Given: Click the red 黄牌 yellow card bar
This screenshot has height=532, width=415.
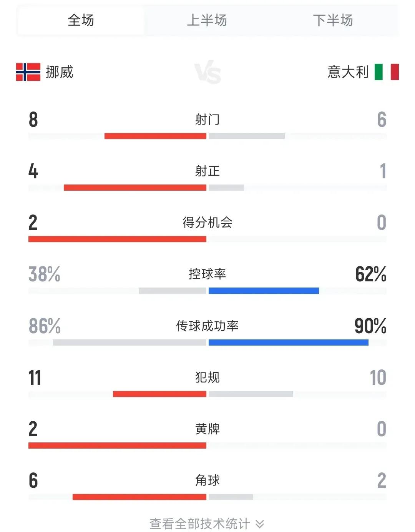Looking at the screenshot, I should coord(117,446).
